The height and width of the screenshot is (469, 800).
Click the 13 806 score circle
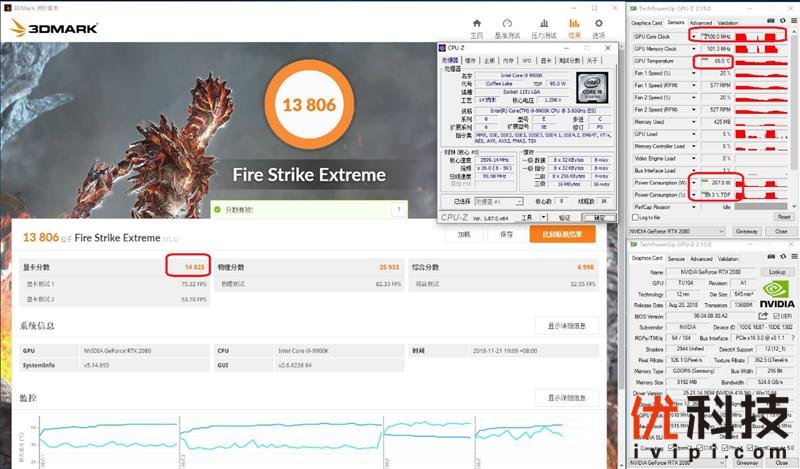pyautogui.click(x=309, y=105)
